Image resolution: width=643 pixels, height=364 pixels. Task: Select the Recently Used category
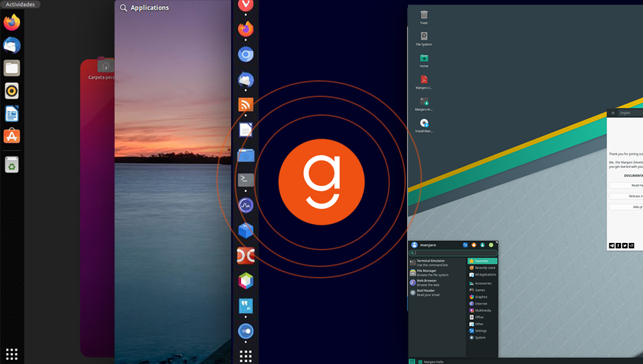point(482,268)
